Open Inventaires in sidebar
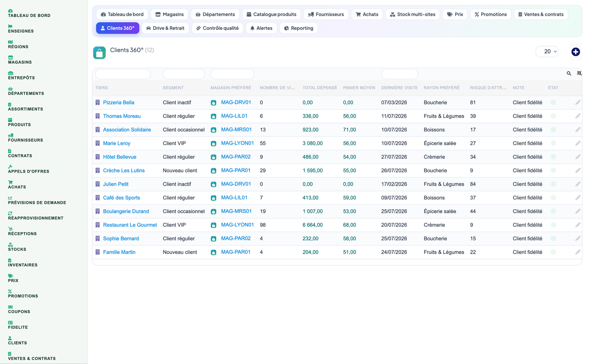Screen dimensions: 589x364 click(x=23, y=263)
